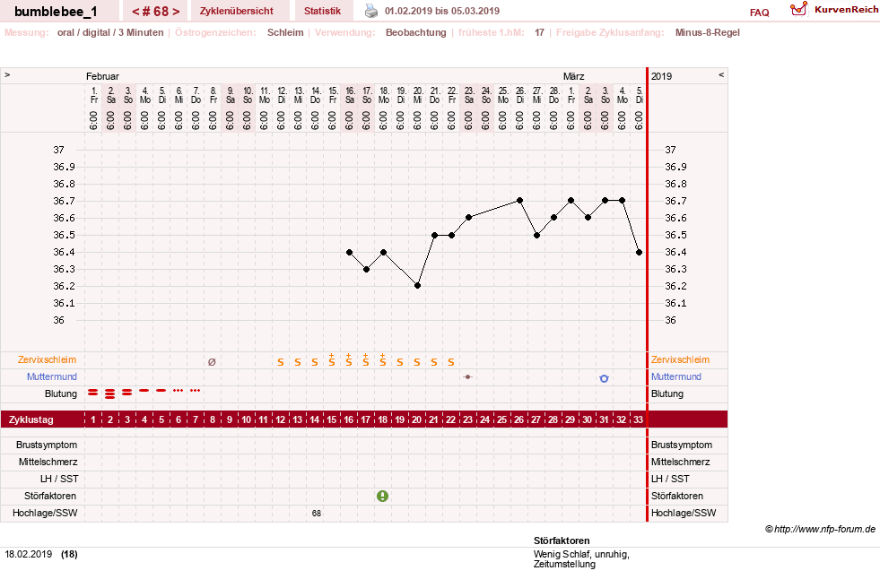Open the Zyklenübersicht tab
The width and height of the screenshot is (880, 588).
click(x=237, y=11)
